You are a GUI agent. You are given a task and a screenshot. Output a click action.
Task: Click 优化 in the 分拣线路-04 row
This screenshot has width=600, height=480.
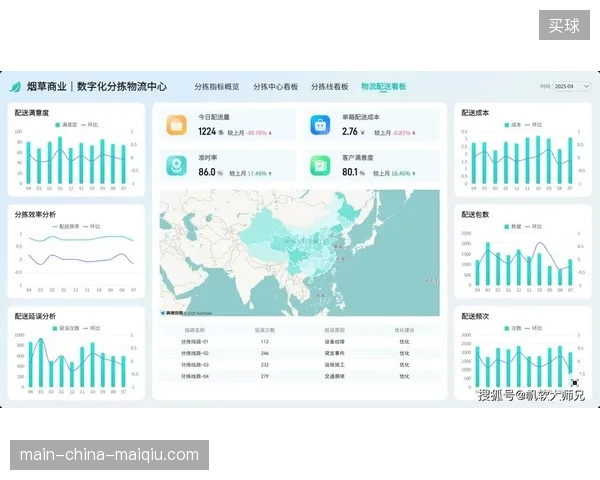click(404, 376)
